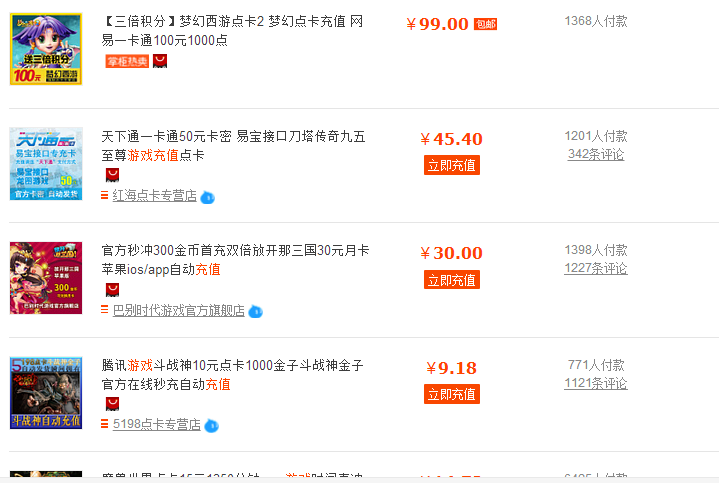Open the 巴别时代游戏官方旗舰店 shop link
The height and width of the screenshot is (483, 719).
tap(179, 311)
